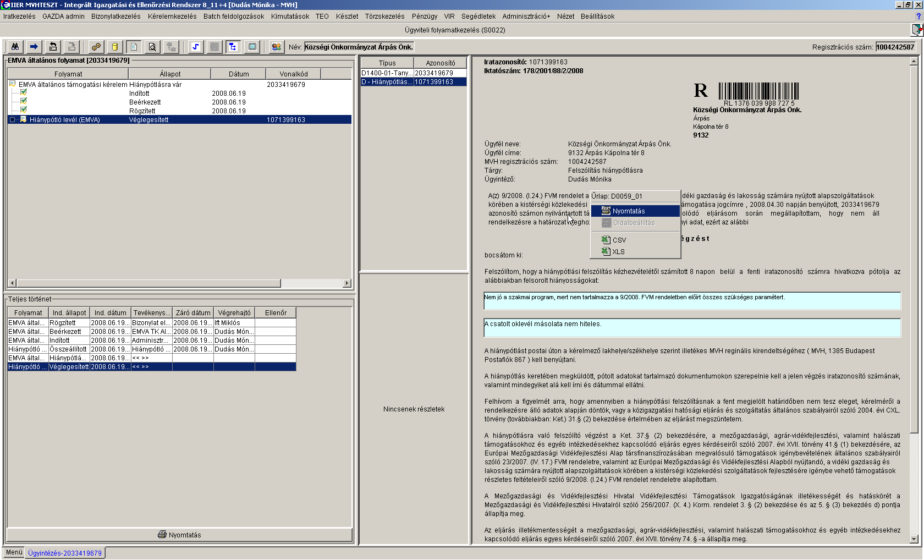
Task: Click the yellow database cylinder toolbar icon
Action: pyautogui.click(x=115, y=47)
